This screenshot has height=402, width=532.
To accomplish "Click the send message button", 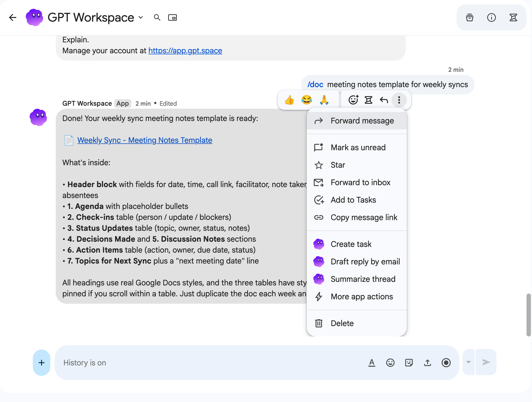I will pyautogui.click(x=486, y=362).
